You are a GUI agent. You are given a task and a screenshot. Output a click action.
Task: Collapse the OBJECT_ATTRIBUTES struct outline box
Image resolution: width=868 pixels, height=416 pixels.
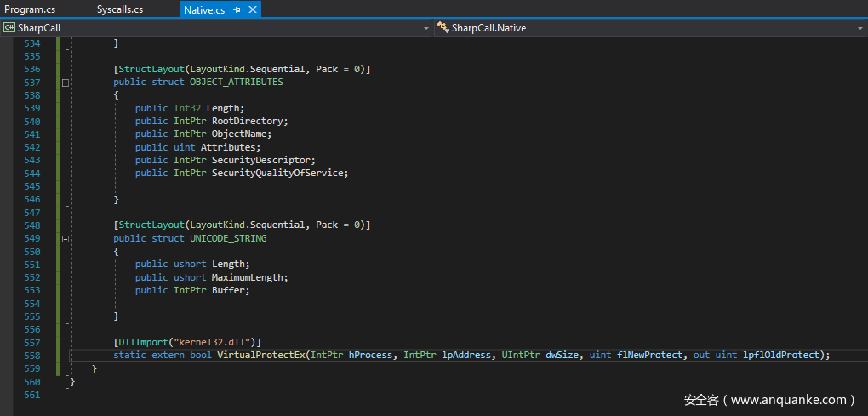66,83
